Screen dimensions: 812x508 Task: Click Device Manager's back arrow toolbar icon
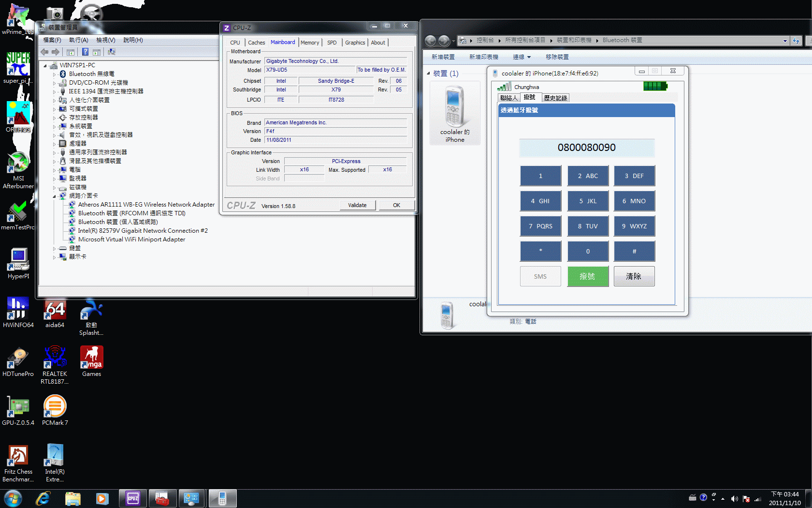(44, 52)
